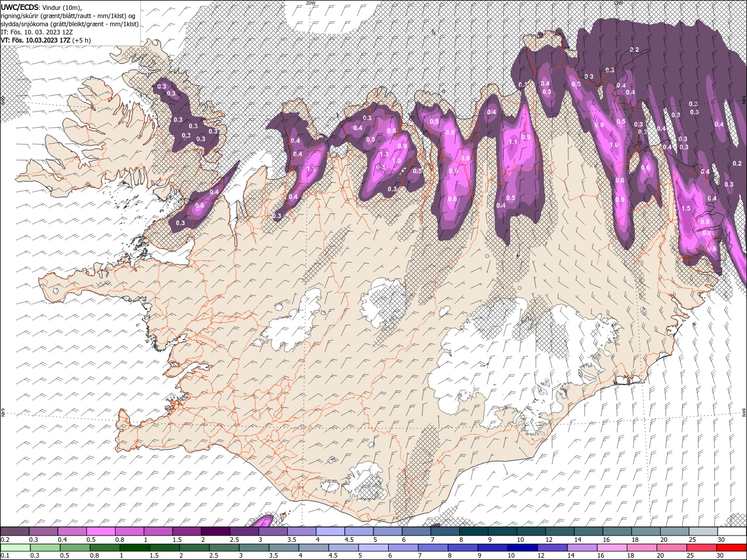
Task: Pick the bright red swatch ending the rain legend
Action: [731, 548]
